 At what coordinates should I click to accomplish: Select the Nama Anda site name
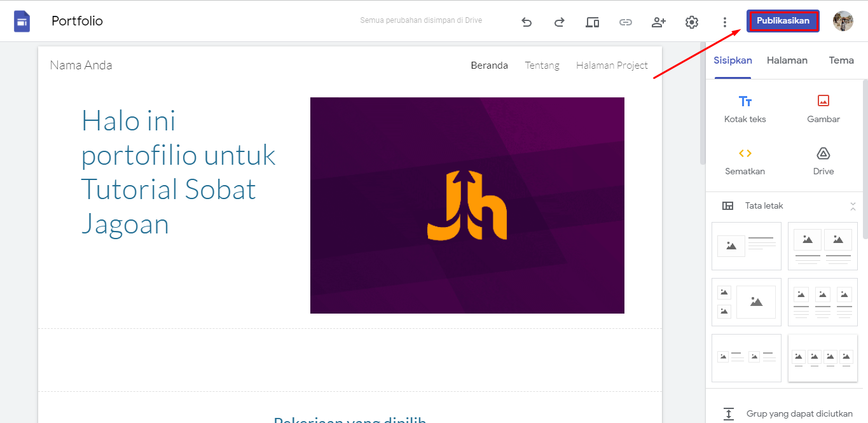point(81,65)
